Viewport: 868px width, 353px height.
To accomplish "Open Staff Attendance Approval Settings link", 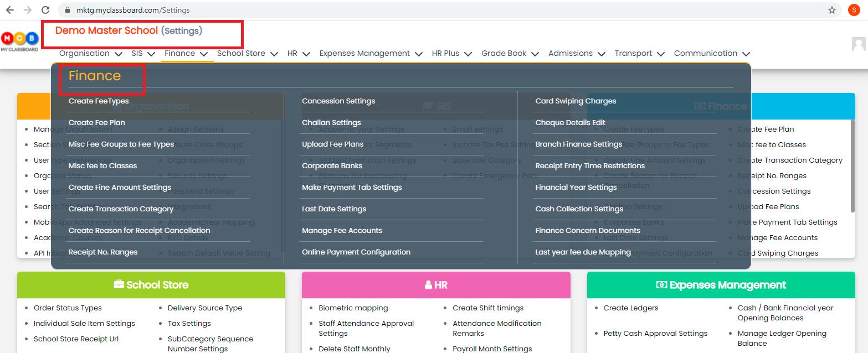I will (x=366, y=329).
